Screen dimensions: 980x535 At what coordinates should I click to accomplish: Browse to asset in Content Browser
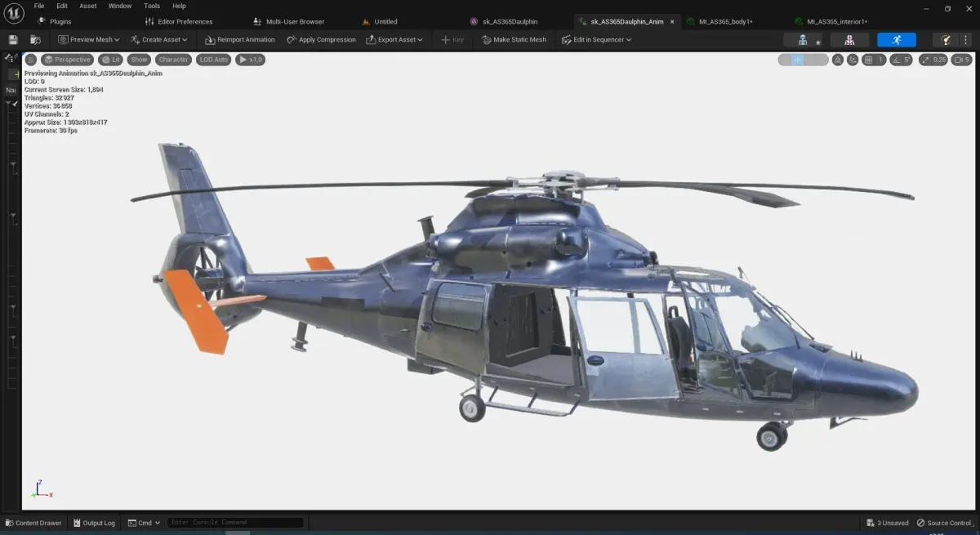point(35,39)
